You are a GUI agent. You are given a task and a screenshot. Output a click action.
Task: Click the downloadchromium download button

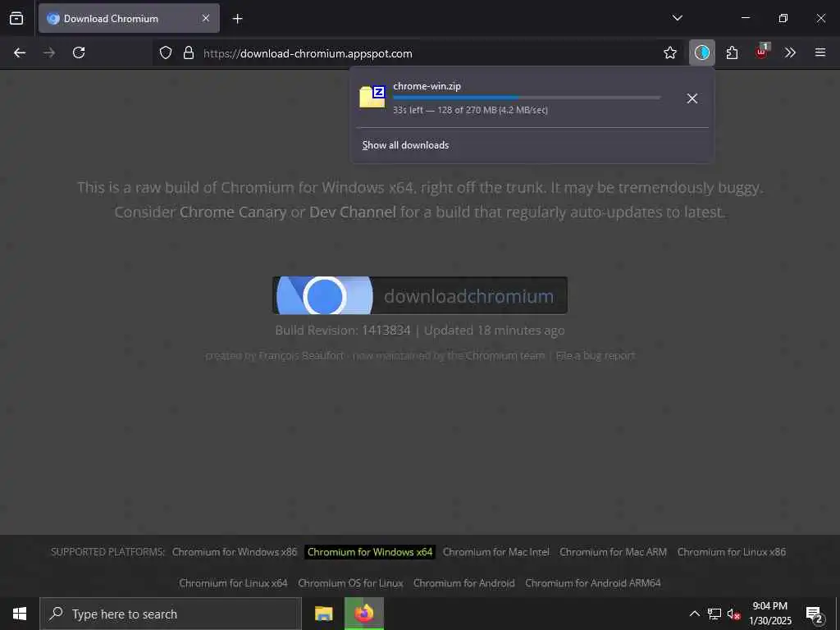pos(420,295)
